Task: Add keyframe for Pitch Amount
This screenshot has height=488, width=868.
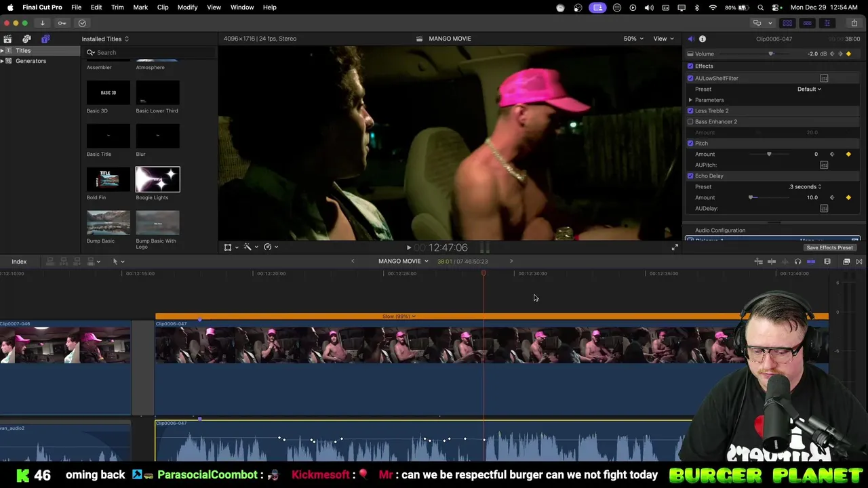Action: 848,154
